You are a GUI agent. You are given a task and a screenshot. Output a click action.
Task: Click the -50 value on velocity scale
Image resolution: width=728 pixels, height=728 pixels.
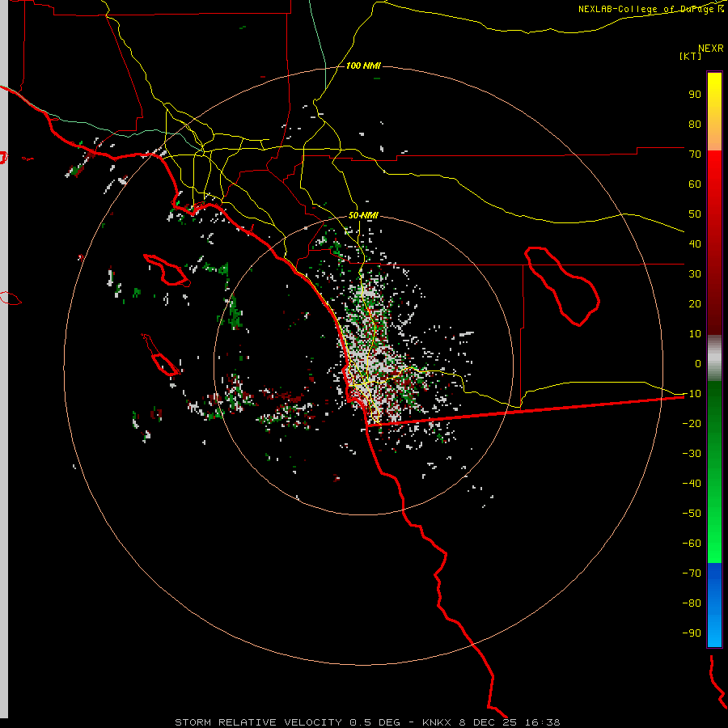click(x=692, y=514)
